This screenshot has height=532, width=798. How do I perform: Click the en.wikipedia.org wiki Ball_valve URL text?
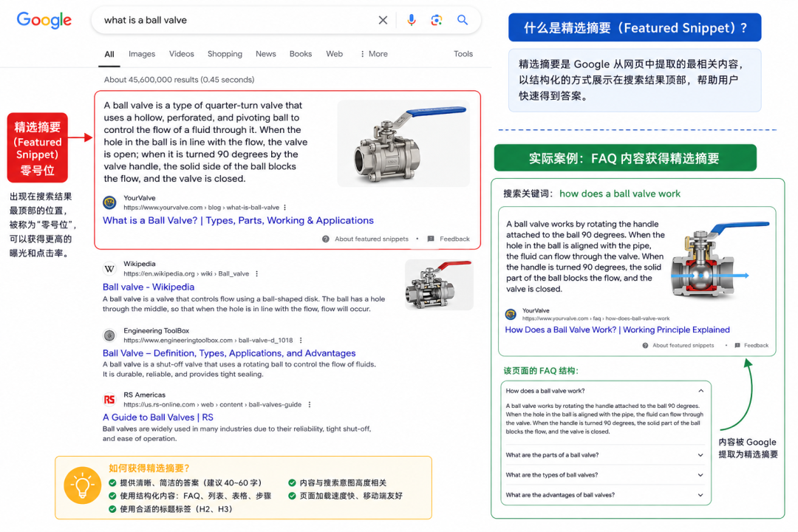coord(186,274)
